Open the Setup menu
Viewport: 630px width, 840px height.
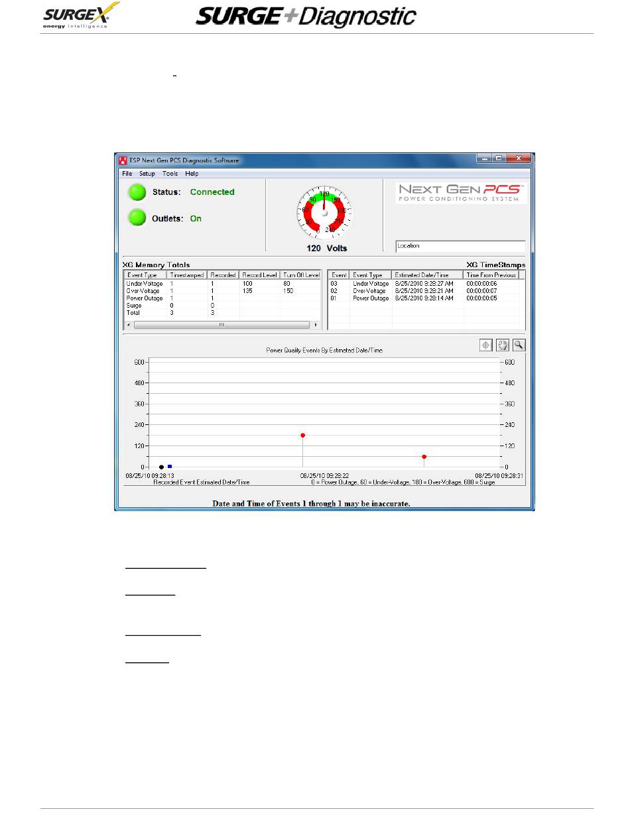[147, 174]
